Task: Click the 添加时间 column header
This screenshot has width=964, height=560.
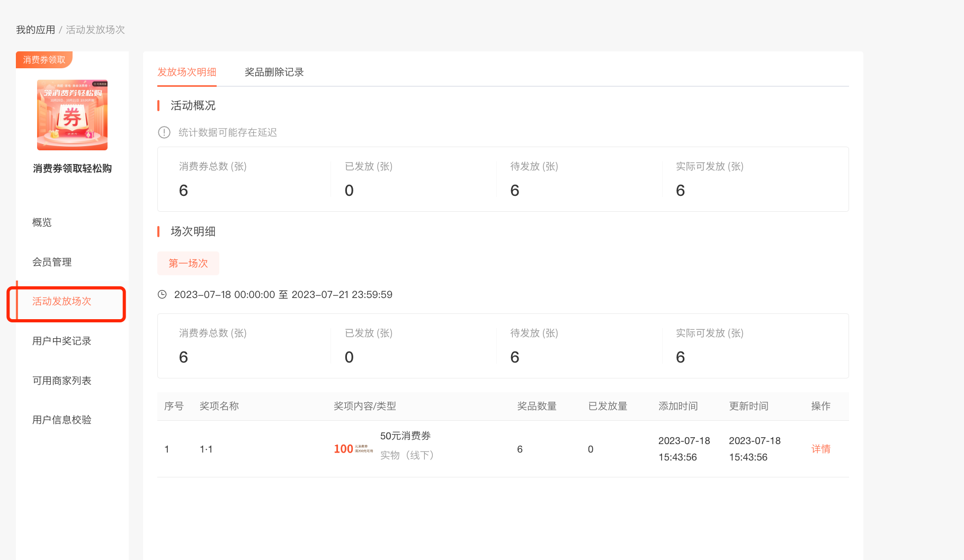Action: click(678, 406)
